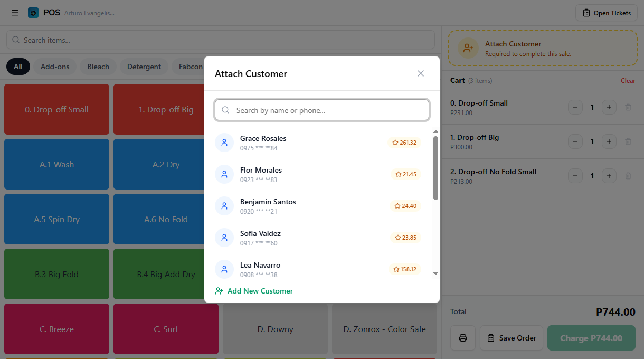
Task: Click the Save Order button
Action: coord(512,338)
